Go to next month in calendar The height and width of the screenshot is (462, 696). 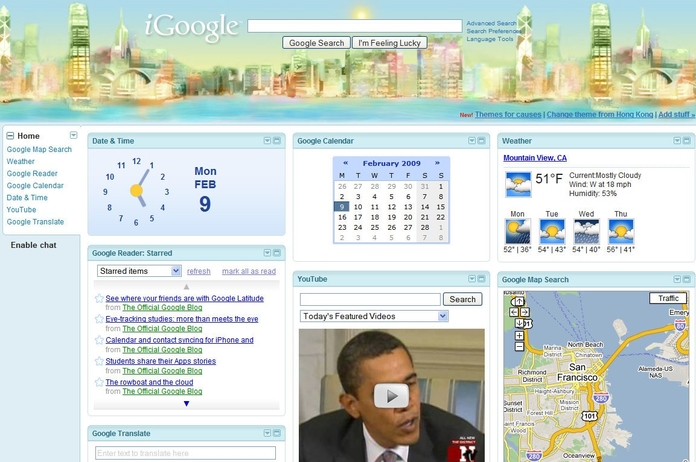[437, 163]
